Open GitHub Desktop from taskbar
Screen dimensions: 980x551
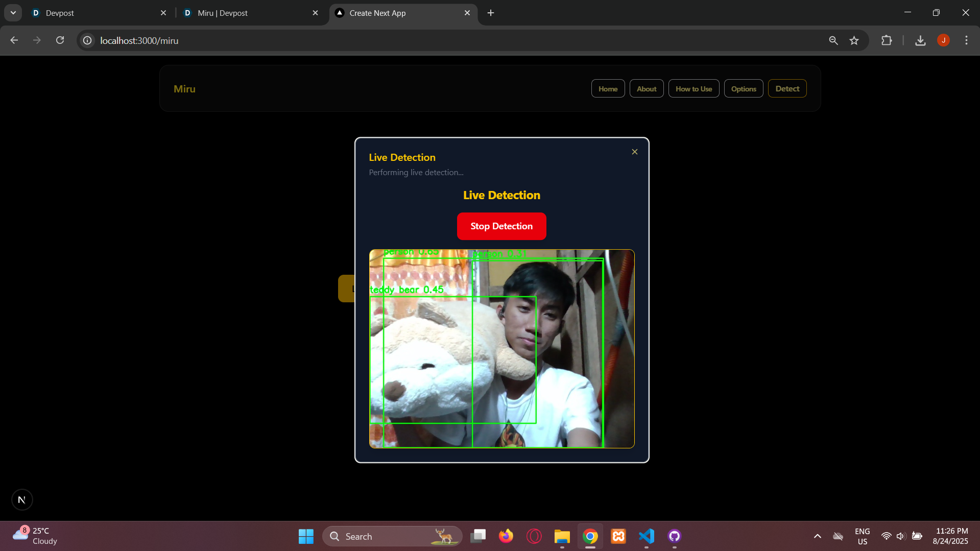675,536
